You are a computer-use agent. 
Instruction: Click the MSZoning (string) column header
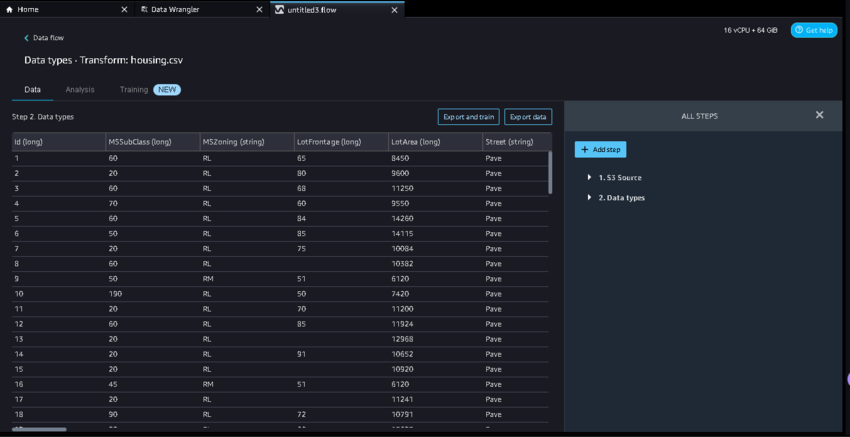click(x=247, y=142)
